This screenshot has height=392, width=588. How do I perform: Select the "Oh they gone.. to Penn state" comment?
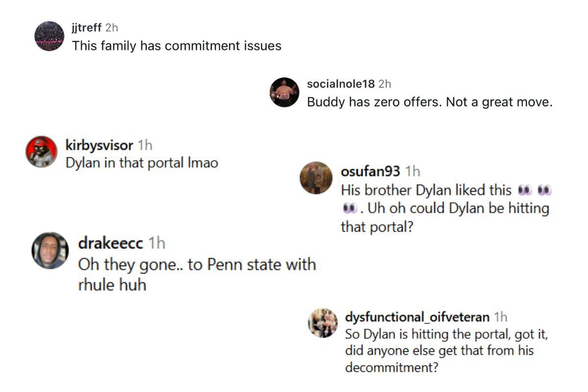pos(197,274)
